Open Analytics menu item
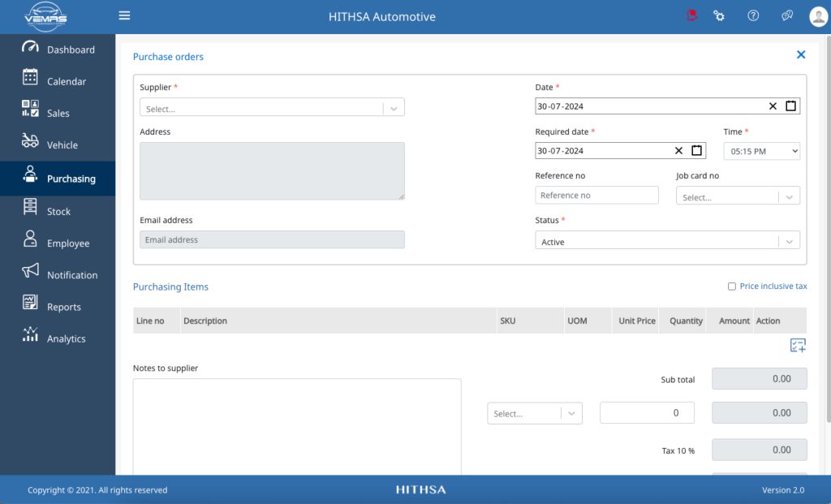 [x=66, y=338]
